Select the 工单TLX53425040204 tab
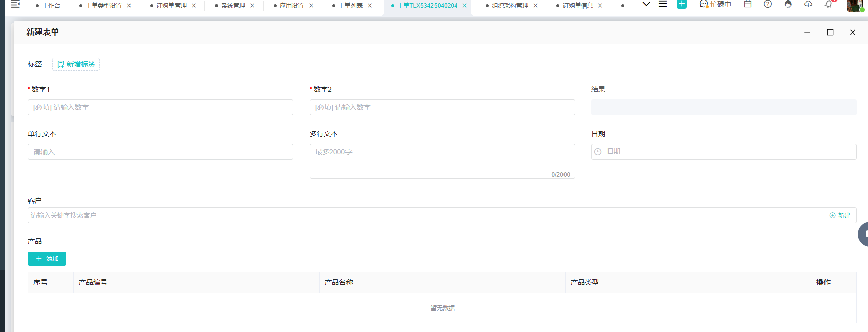The height and width of the screenshot is (332, 868). 427,6
